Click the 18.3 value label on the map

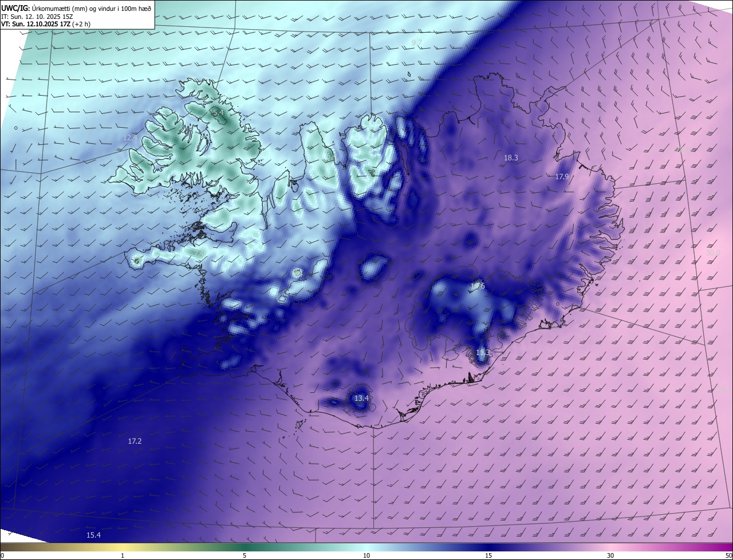(511, 158)
